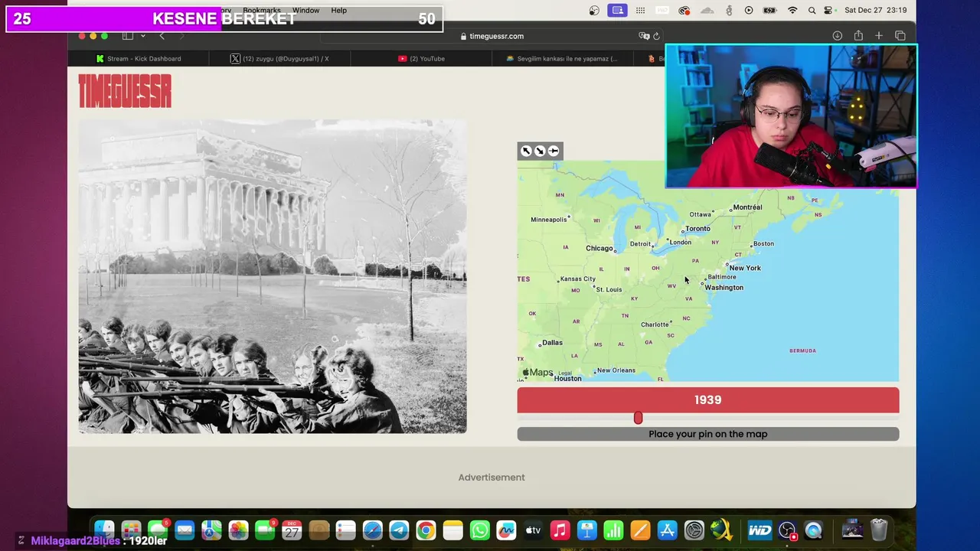Viewport: 980px width, 551px height.
Task: Open the Wi-Fi menu bar icon
Action: click(x=792, y=11)
